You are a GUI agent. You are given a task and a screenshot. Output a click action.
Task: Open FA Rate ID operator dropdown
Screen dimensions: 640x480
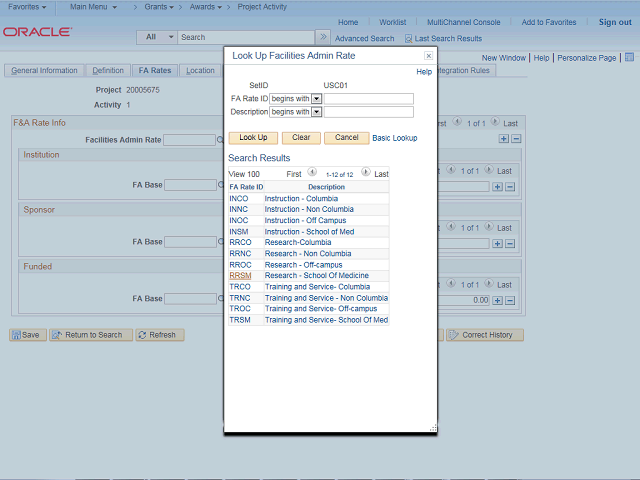[x=316, y=99]
